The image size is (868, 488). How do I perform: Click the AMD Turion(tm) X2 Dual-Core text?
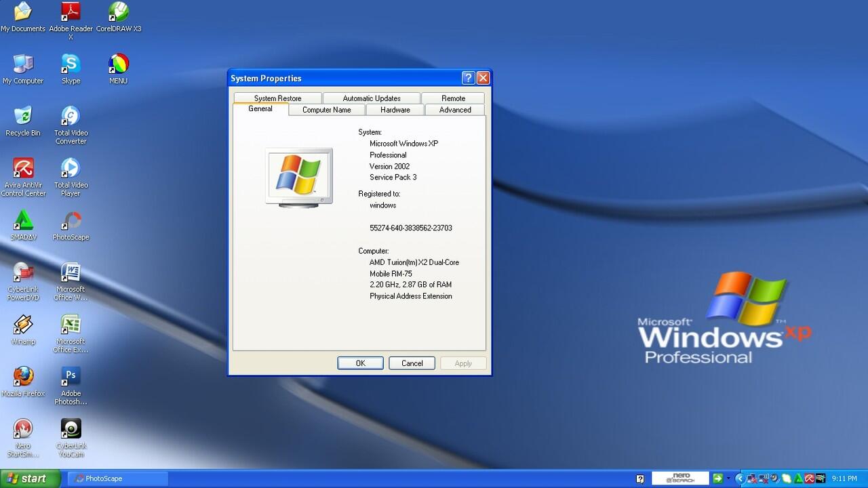(x=414, y=262)
